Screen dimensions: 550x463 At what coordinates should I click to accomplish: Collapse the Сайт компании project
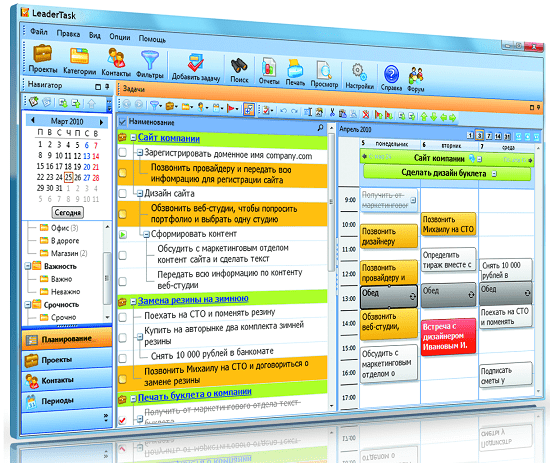tap(133, 137)
